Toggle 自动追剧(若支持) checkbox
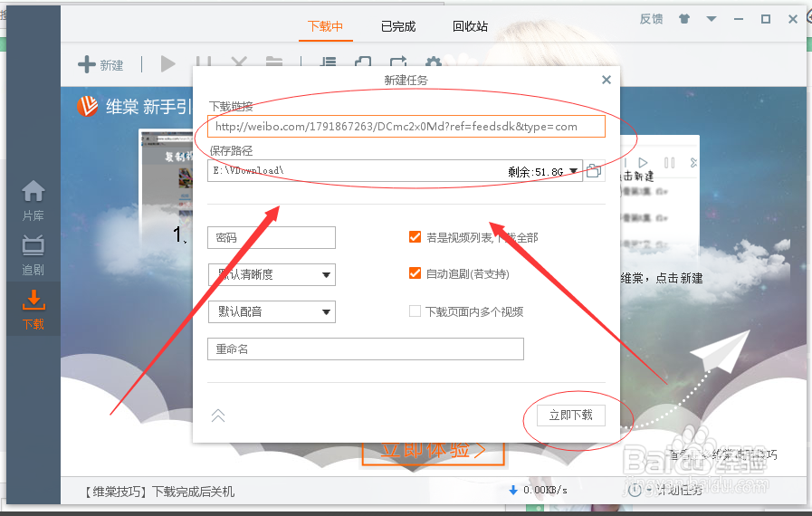 coord(415,273)
